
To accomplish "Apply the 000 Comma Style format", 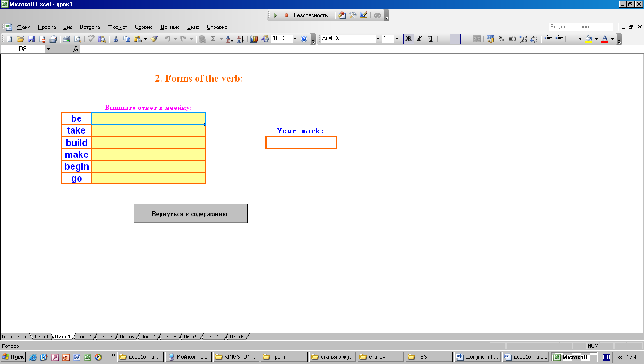I will click(x=512, y=39).
